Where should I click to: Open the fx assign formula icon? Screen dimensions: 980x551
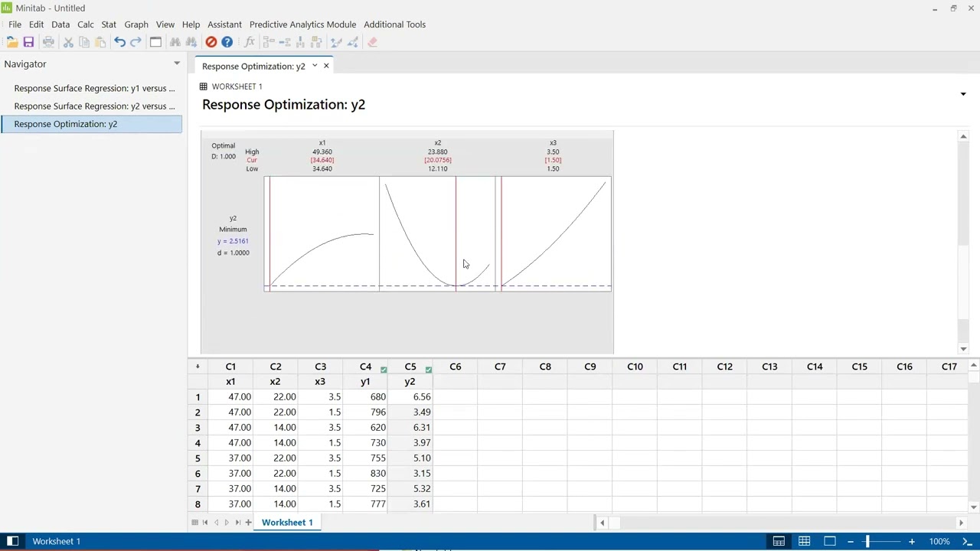[249, 42]
